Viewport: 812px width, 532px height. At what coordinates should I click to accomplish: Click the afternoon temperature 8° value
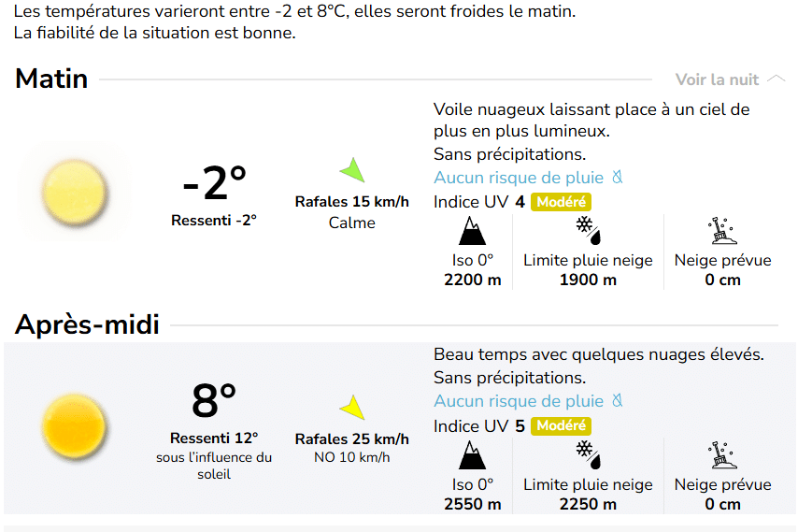tap(214, 401)
